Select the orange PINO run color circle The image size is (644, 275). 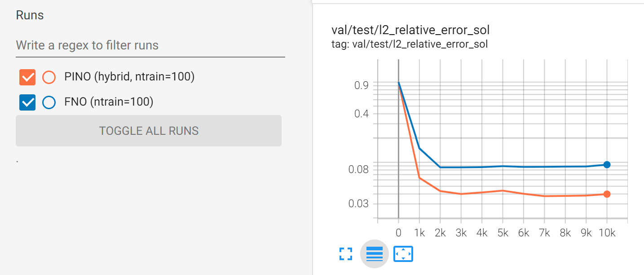[49, 77]
